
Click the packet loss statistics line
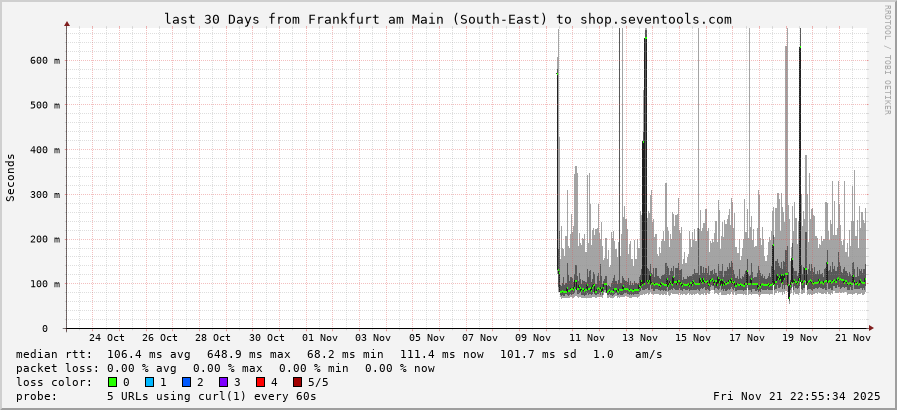(225, 368)
